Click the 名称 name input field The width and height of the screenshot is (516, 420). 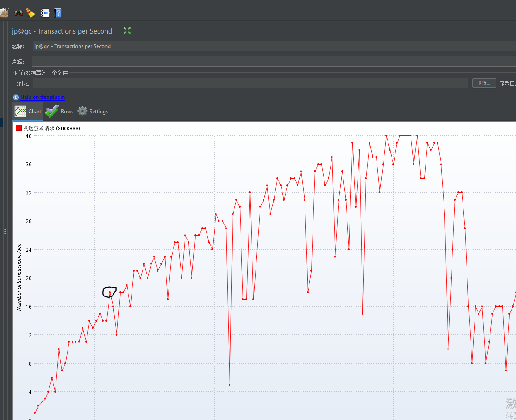coord(274,46)
